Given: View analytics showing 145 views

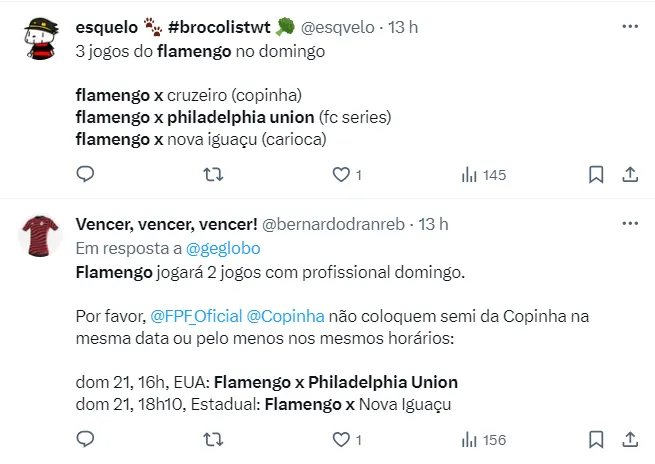Looking at the screenshot, I should [x=484, y=175].
